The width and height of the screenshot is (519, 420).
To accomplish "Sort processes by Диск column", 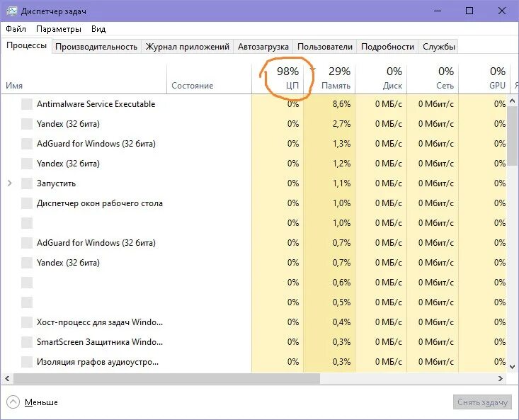I will 381,79.
